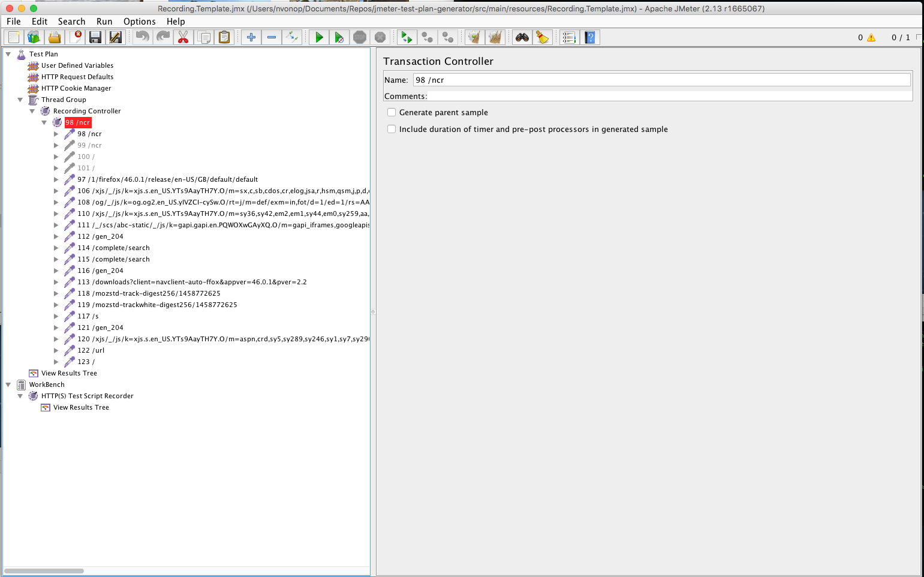Click the Toggle enable/disable icon
The image size is (924, 577).
(292, 37)
